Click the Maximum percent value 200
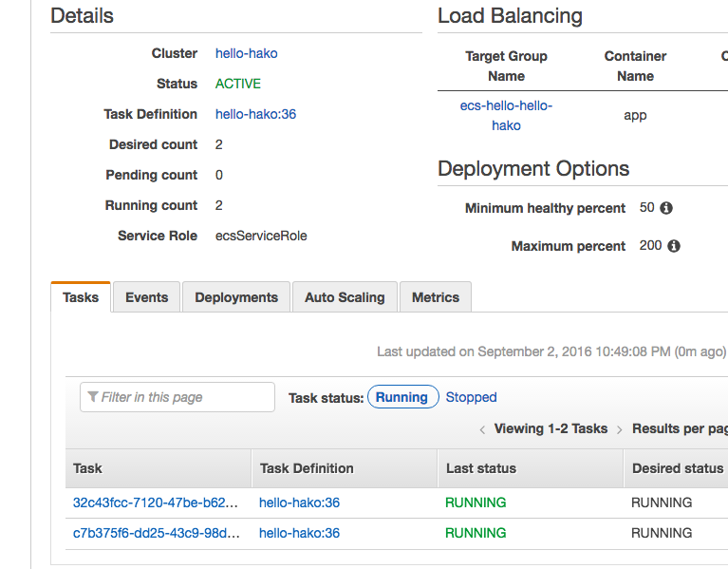This screenshot has height=569, width=728. tap(650, 245)
